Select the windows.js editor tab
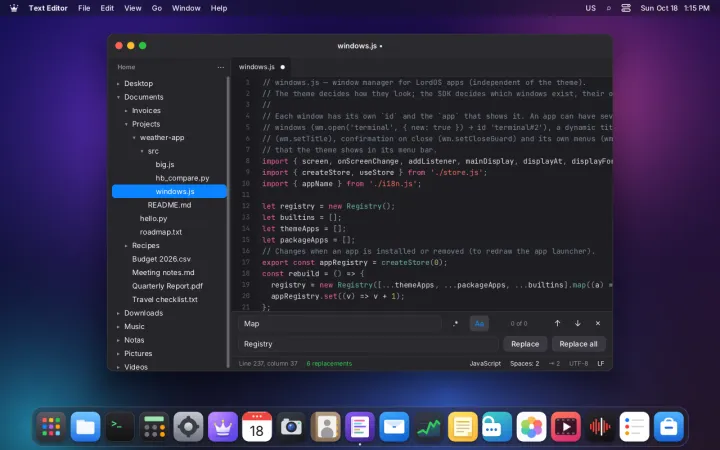The image size is (720, 450). [x=261, y=67]
